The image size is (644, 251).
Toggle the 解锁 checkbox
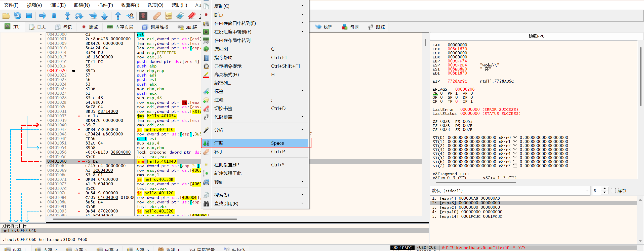coord(613,191)
